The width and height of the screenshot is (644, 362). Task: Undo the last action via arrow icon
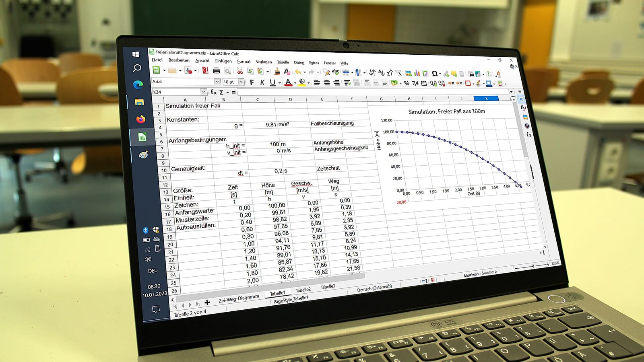(x=298, y=72)
